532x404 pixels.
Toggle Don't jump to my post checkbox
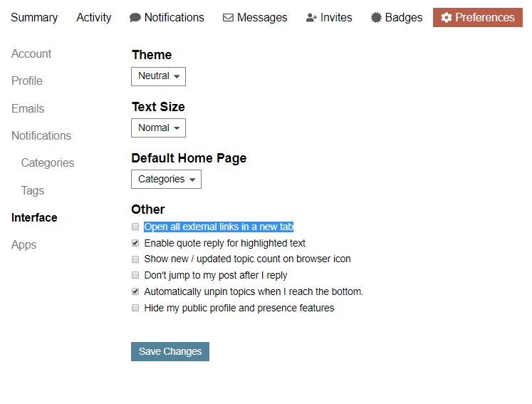135,275
